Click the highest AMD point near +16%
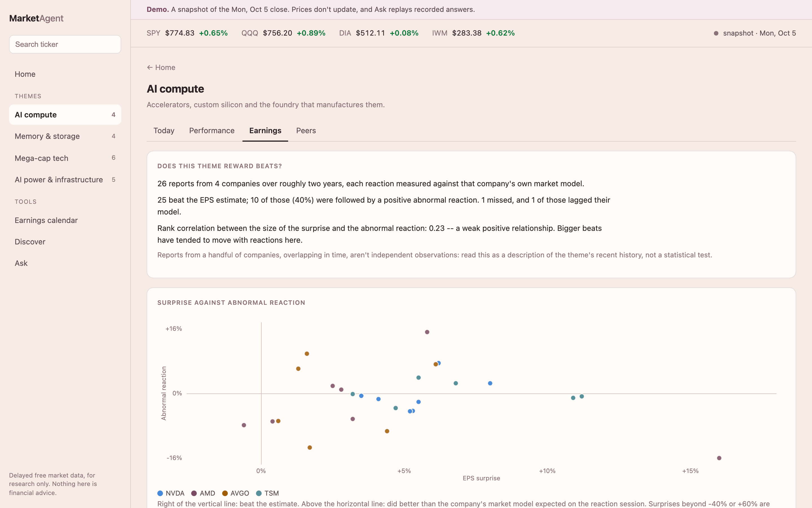 pos(427,332)
